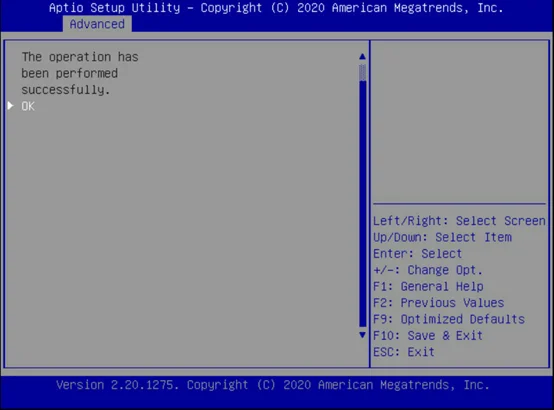Image resolution: width=554 pixels, height=410 pixels.
Task: Click '+/-: Change Opt.' help text
Action: [x=428, y=270]
